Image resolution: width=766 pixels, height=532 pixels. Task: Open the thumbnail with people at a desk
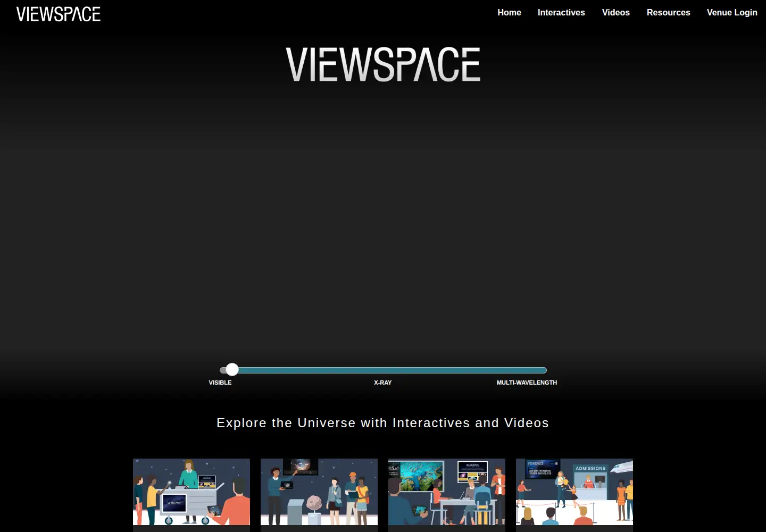[x=447, y=492]
